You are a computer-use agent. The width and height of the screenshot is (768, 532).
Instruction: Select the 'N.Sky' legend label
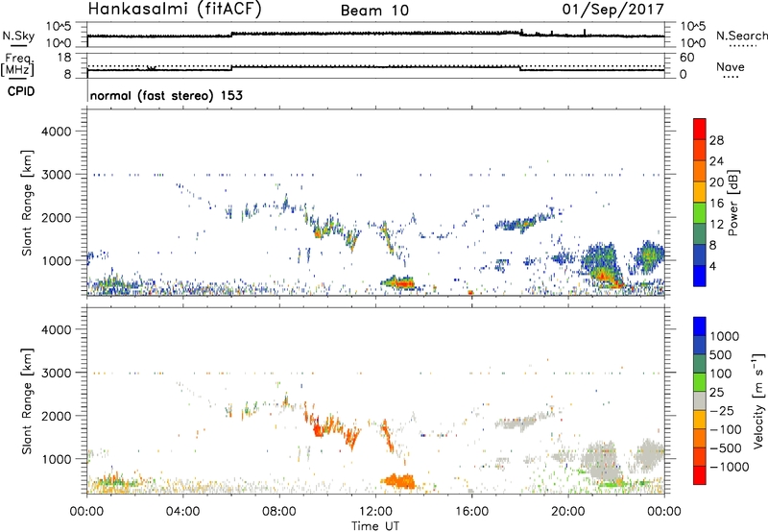coord(18,36)
